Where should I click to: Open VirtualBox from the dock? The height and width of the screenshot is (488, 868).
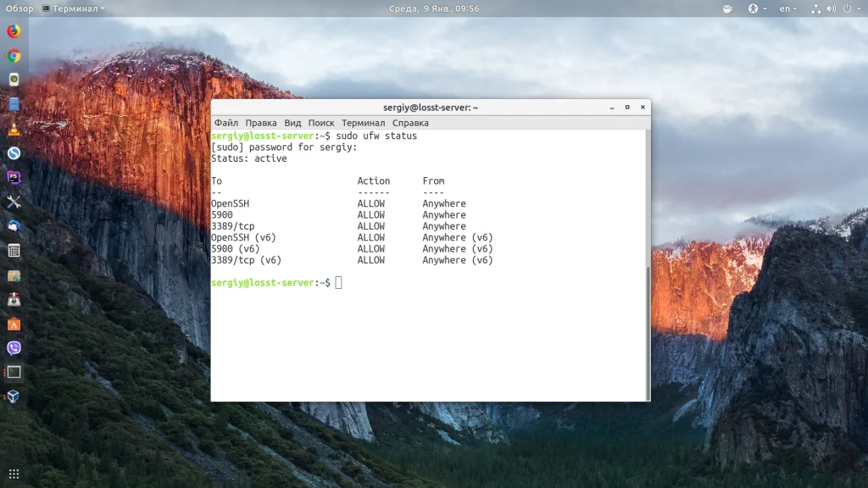click(x=14, y=396)
